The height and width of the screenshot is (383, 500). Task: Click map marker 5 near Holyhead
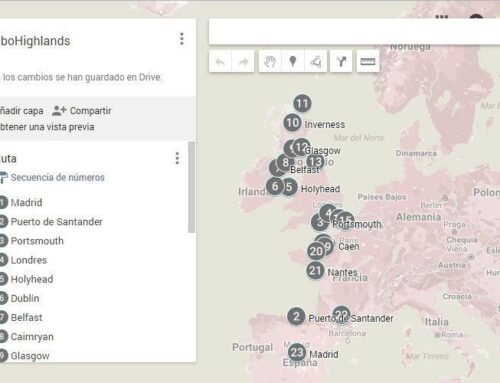pos(289,187)
